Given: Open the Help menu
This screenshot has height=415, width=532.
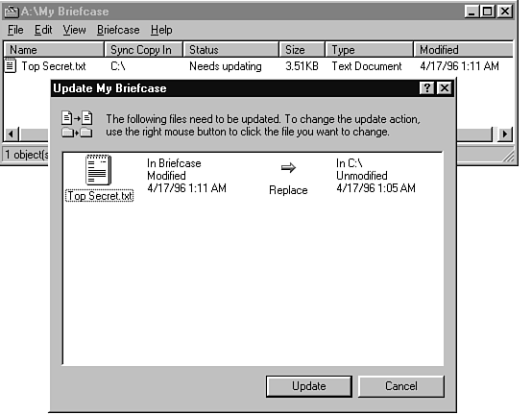Looking at the screenshot, I should (161, 30).
